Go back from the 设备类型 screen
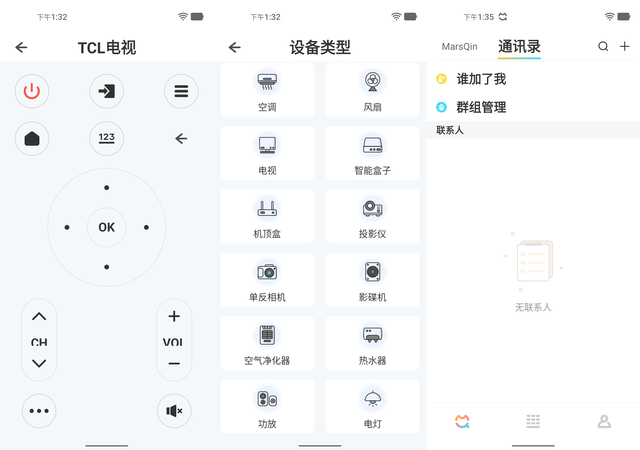Viewport: 640px width, 450px height. [235, 47]
